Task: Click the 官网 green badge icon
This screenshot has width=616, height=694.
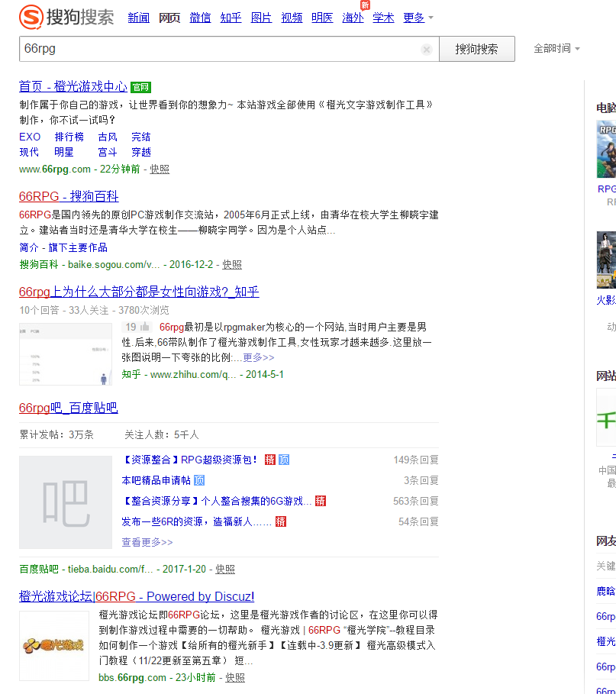Action: [x=140, y=87]
